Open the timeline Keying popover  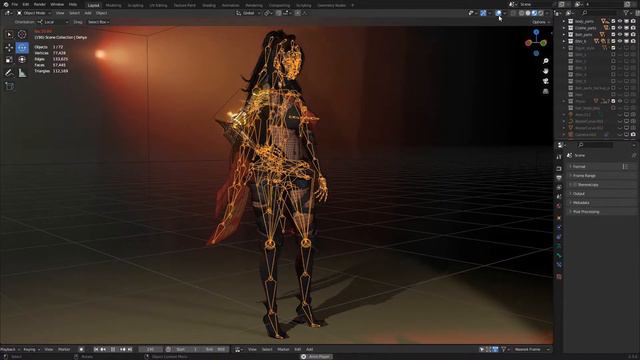[31, 349]
